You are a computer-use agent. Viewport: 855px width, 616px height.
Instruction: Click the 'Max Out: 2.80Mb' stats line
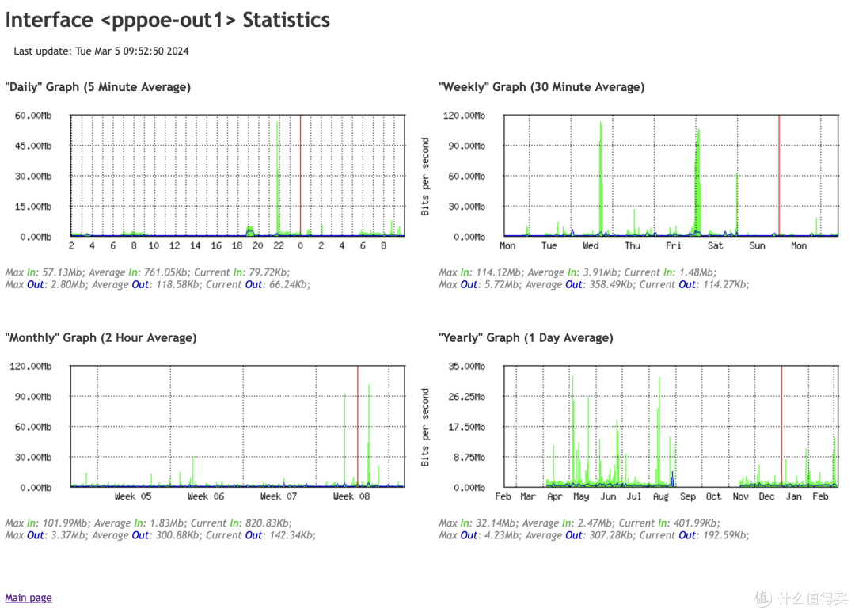pos(158,284)
